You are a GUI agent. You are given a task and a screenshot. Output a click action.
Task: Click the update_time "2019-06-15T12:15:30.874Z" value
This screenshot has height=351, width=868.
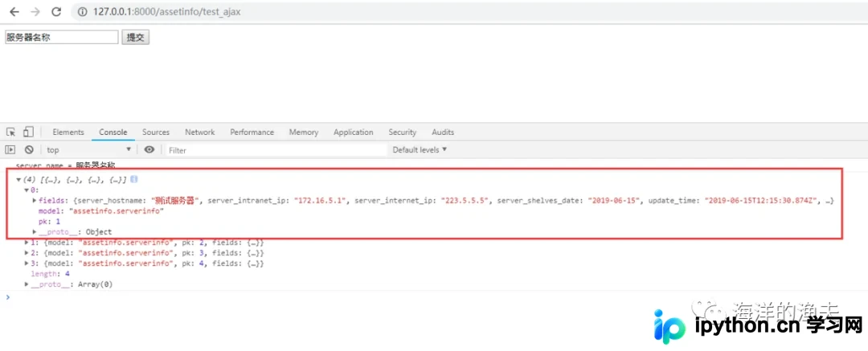(760, 201)
